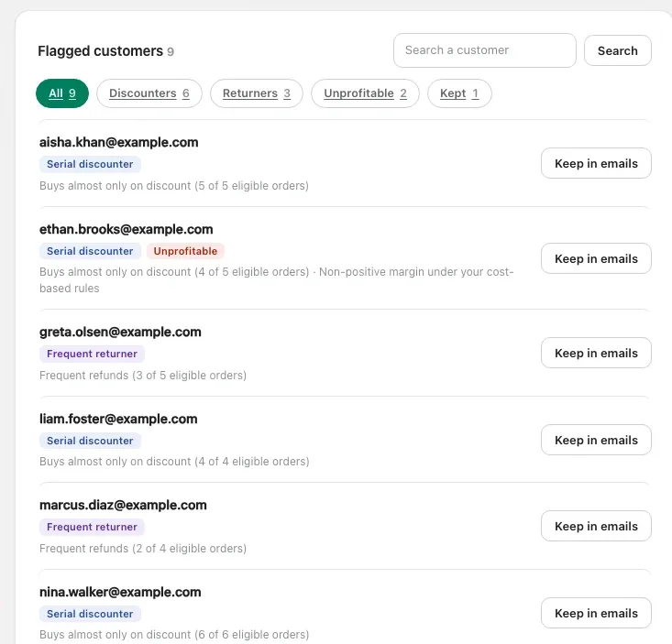Keep nina.walker@example.com in emails
This screenshot has width=672, height=644.
[596, 613]
